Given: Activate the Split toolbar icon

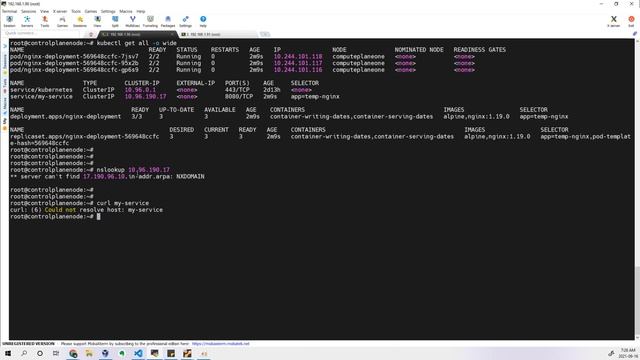Looking at the screenshot, I should point(115,22).
